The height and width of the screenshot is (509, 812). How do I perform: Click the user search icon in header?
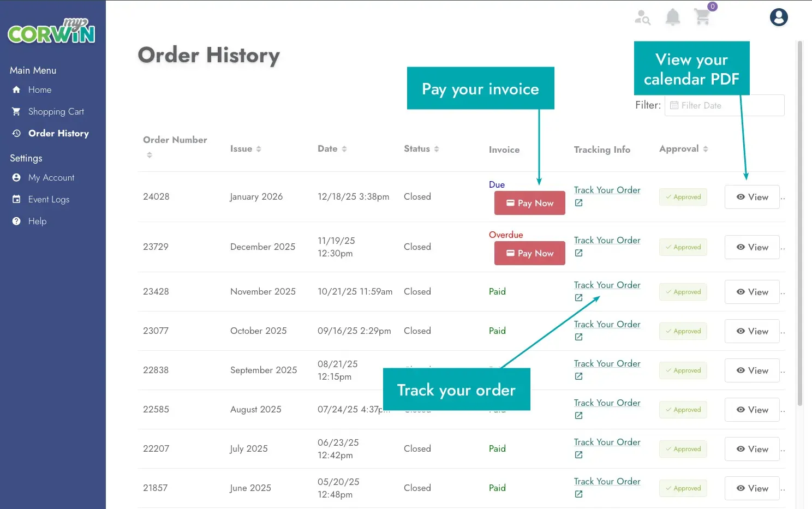coord(642,17)
